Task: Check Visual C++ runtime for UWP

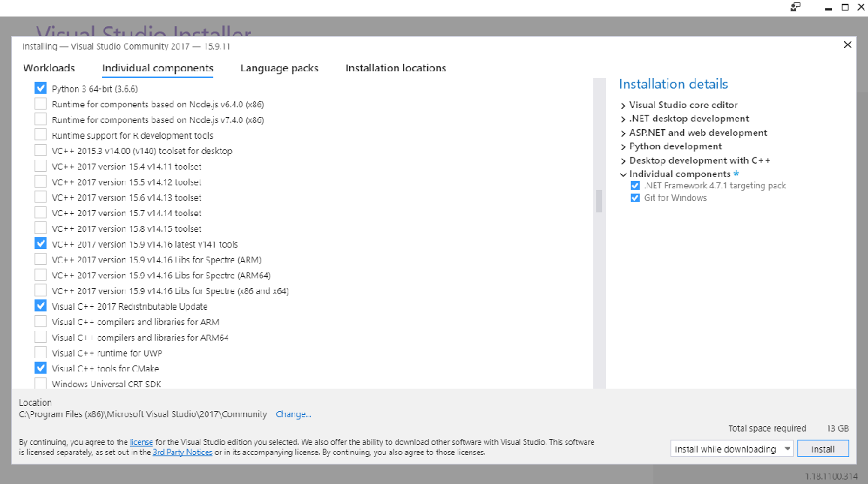Action: click(x=41, y=353)
